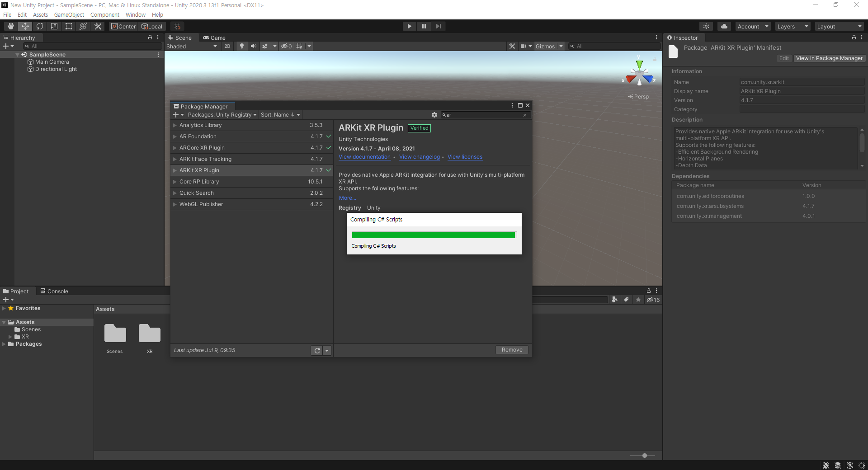The height and width of the screenshot is (470, 868).
Task: Switch to the Game tab
Action: (214, 38)
